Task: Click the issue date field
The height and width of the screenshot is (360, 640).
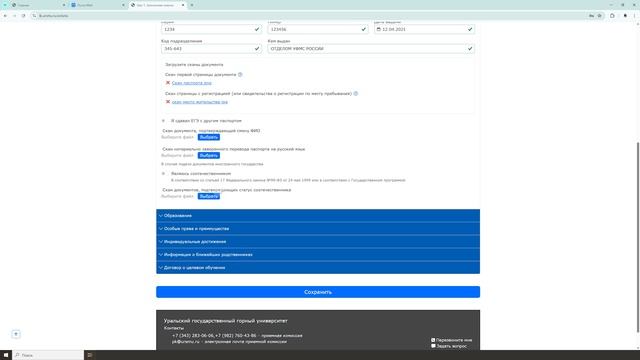Action: [x=424, y=29]
